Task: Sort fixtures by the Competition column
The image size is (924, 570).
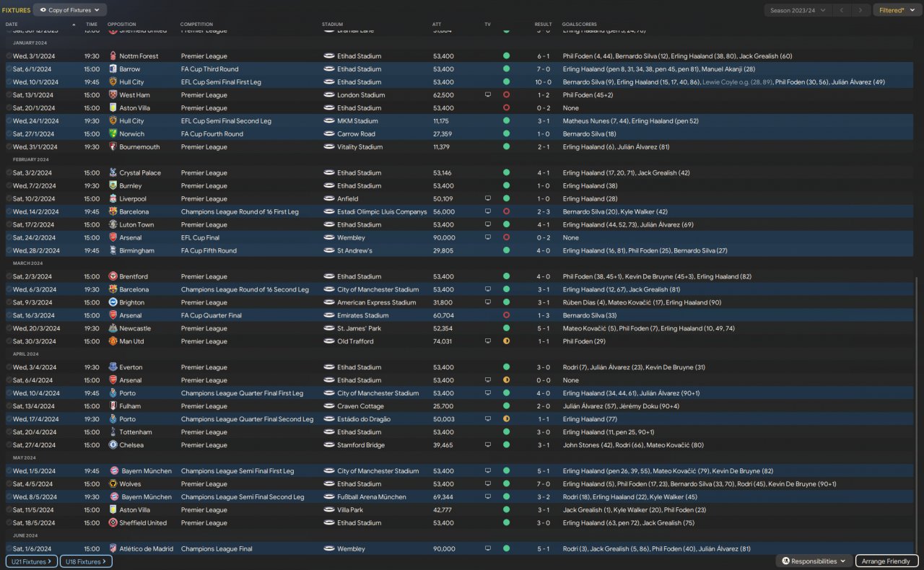Action: click(x=196, y=25)
